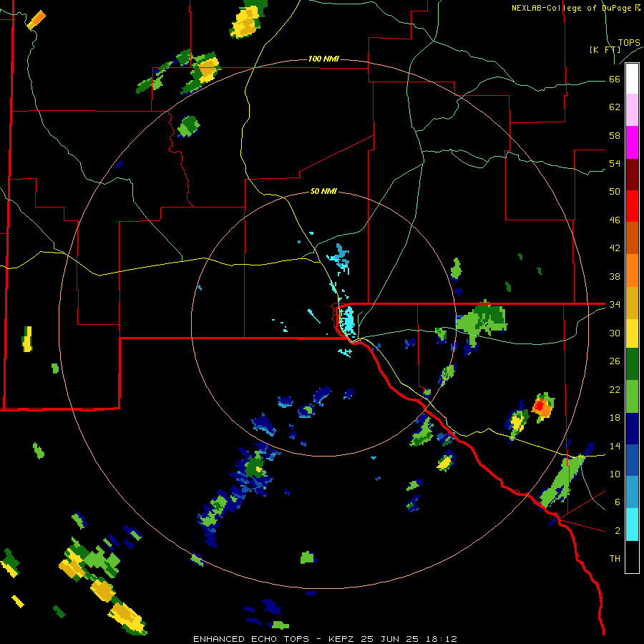Screen dimensions: 644x644
Task: Click the 14 legend value
Action: (x=615, y=446)
